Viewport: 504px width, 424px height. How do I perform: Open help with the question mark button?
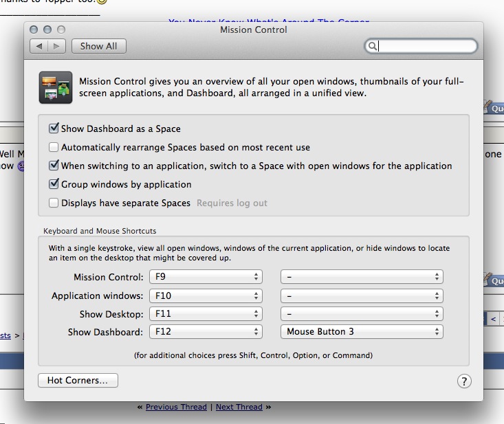coord(464,381)
